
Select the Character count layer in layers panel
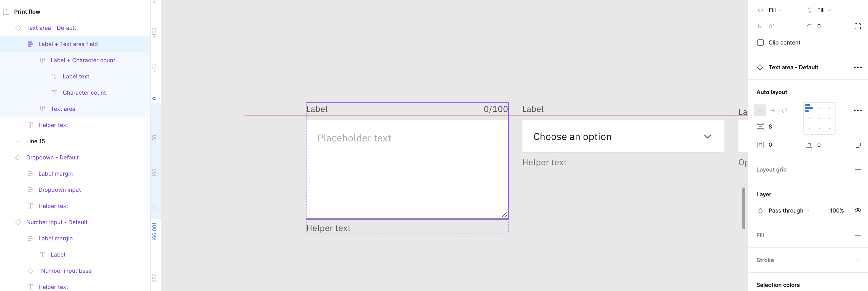coord(84,93)
